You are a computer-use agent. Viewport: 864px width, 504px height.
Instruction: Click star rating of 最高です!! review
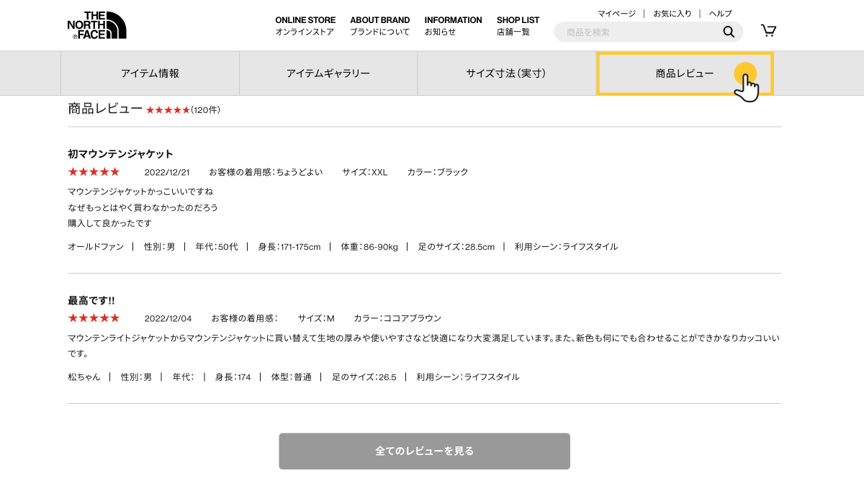click(94, 318)
